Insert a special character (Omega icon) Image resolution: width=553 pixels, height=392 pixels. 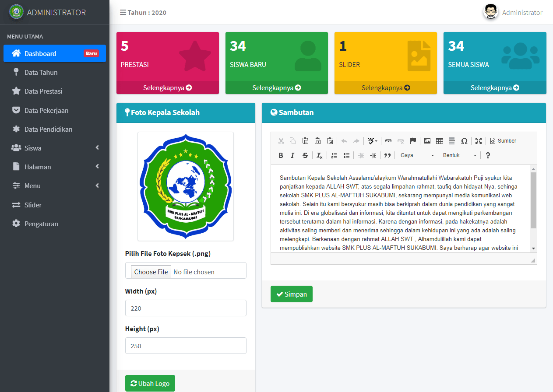pyautogui.click(x=464, y=141)
